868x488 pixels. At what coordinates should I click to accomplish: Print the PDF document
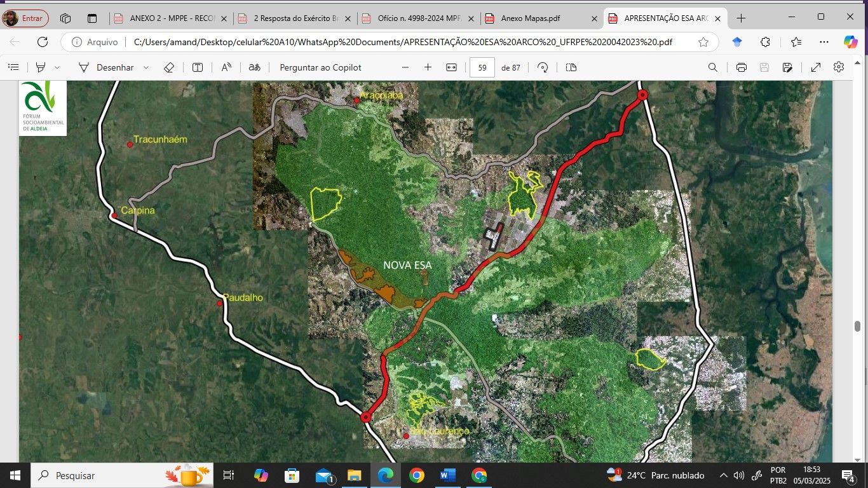pyautogui.click(x=741, y=67)
